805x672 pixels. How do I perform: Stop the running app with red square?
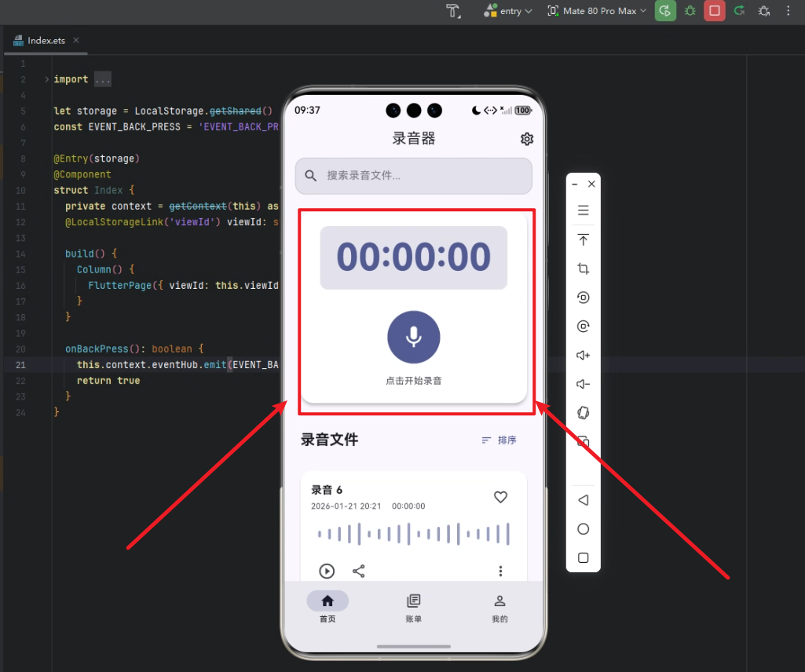[x=715, y=11]
